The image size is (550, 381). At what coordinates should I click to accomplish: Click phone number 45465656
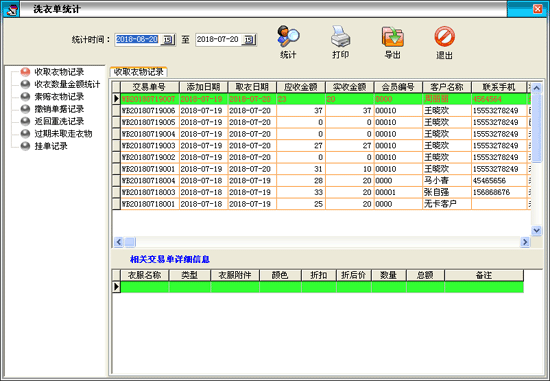pyautogui.click(x=489, y=181)
